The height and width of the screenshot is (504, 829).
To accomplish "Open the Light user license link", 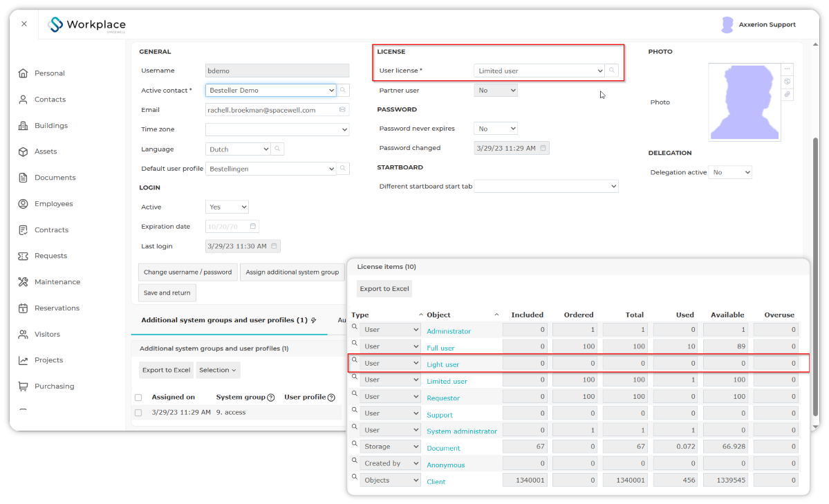I will pos(443,364).
